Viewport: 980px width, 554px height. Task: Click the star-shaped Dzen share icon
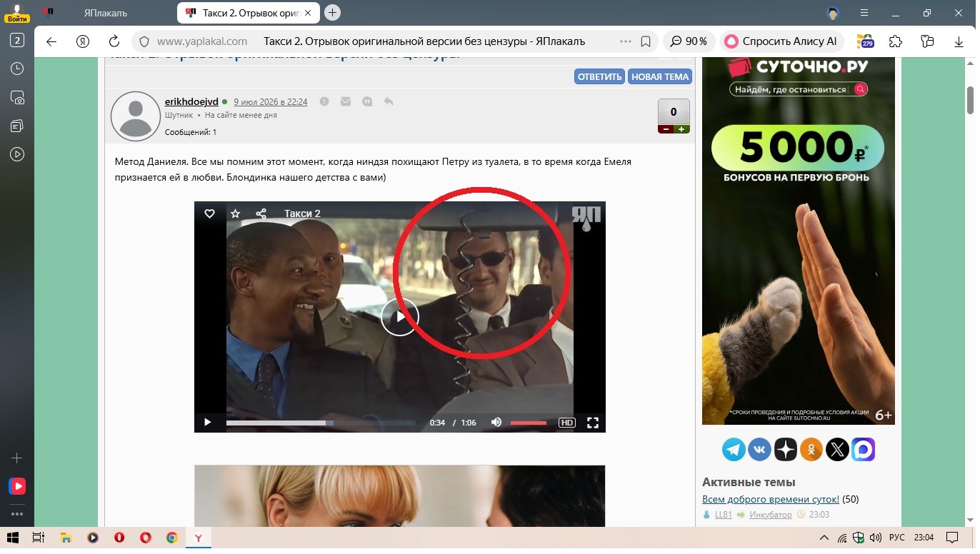[786, 449]
